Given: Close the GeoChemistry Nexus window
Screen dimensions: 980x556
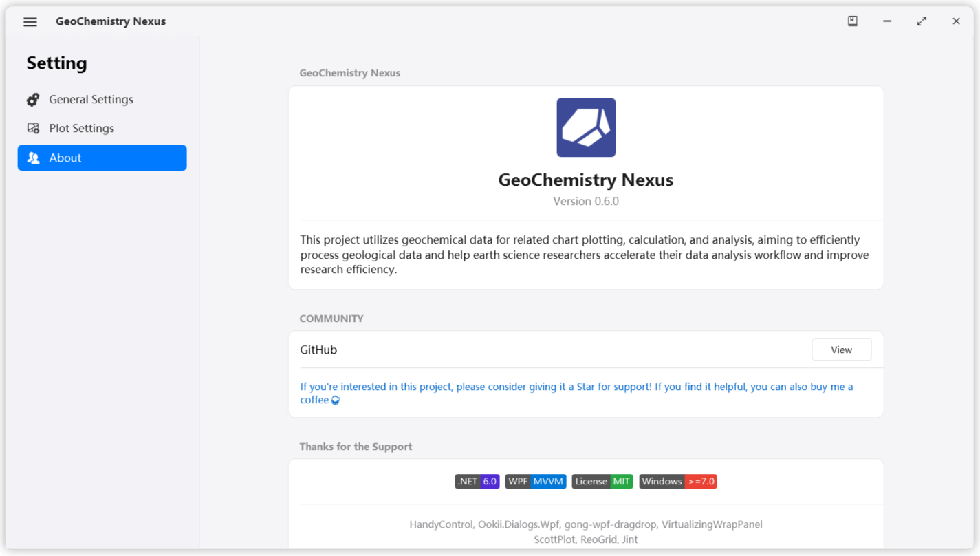Looking at the screenshot, I should point(956,21).
